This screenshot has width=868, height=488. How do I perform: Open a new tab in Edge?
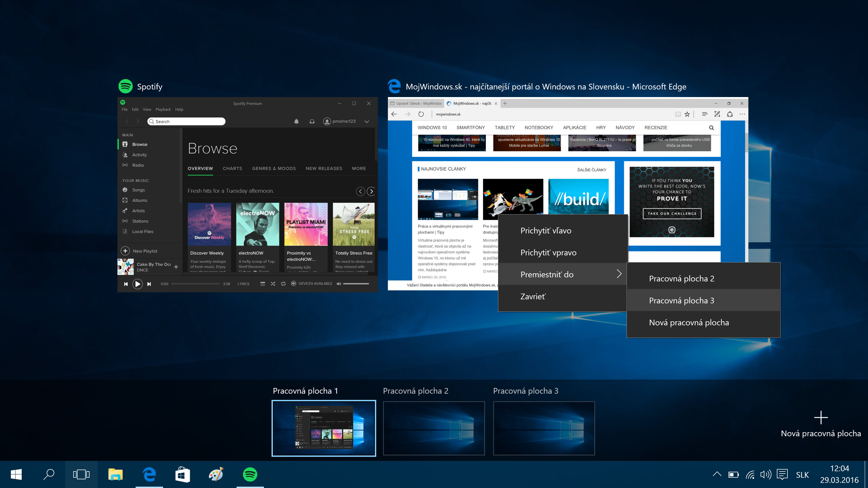click(505, 103)
